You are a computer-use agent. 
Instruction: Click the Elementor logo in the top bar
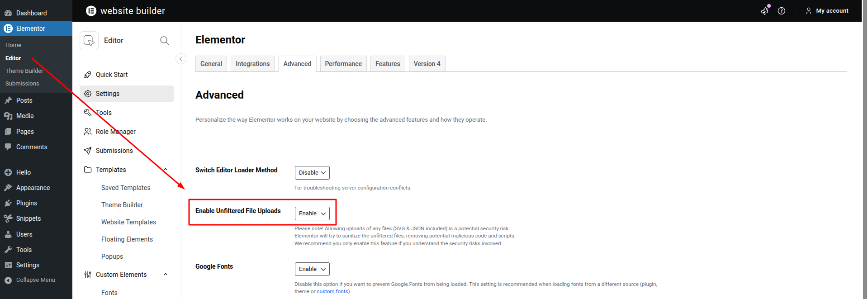coord(91,11)
